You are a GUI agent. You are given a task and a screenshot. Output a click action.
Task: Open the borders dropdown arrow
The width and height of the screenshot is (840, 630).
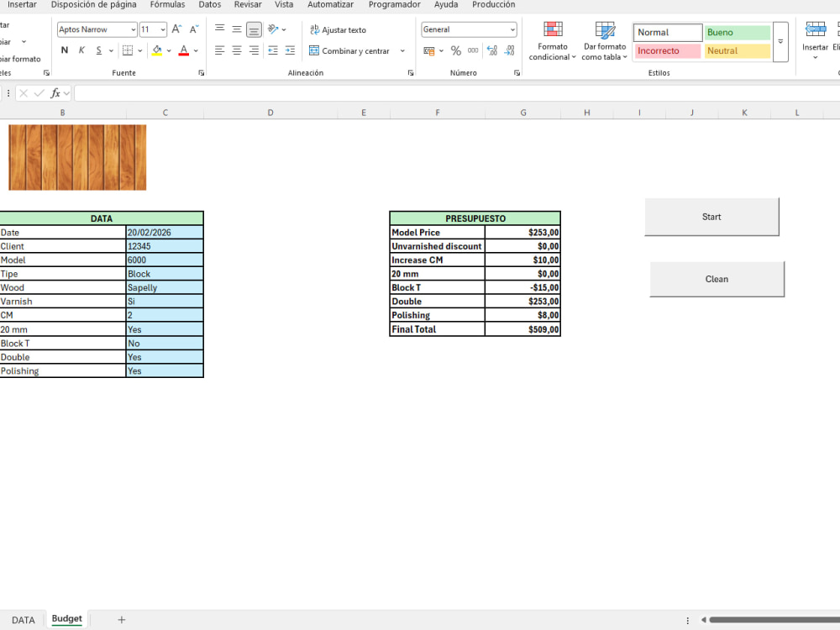coord(139,51)
